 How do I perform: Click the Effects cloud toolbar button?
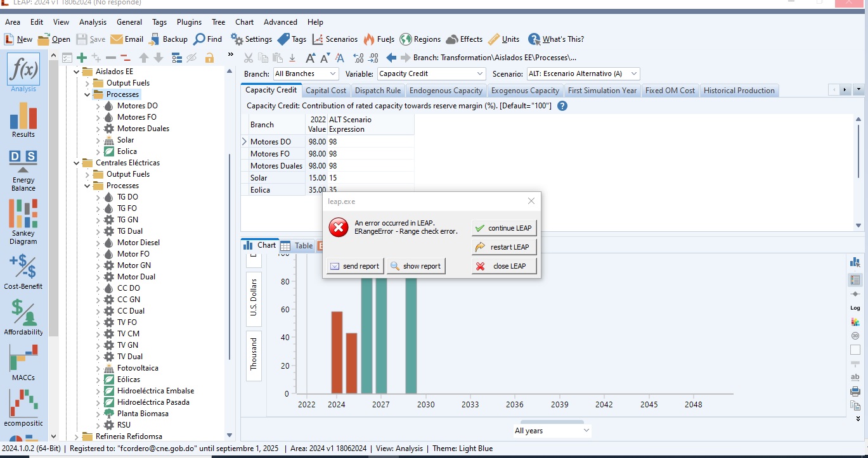click(464, 39)
